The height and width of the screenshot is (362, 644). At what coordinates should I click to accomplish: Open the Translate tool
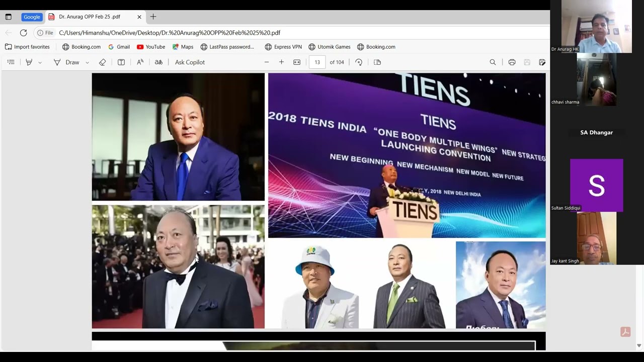coord(158,62)
